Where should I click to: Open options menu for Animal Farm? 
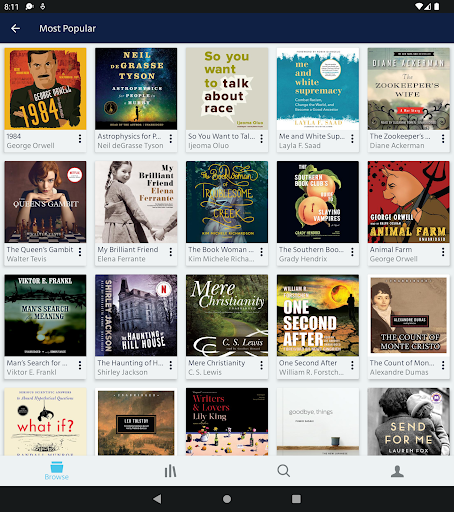tap(443, 252)
